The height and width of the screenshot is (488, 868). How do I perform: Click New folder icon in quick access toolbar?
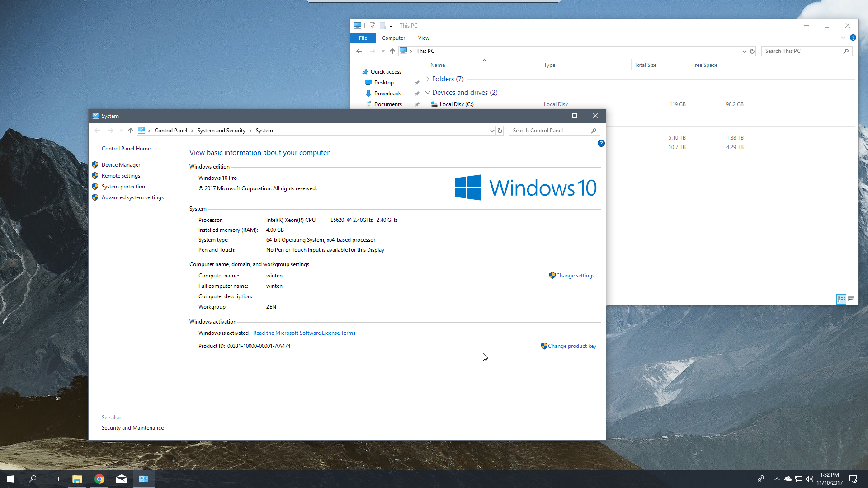tap(382, 26)
